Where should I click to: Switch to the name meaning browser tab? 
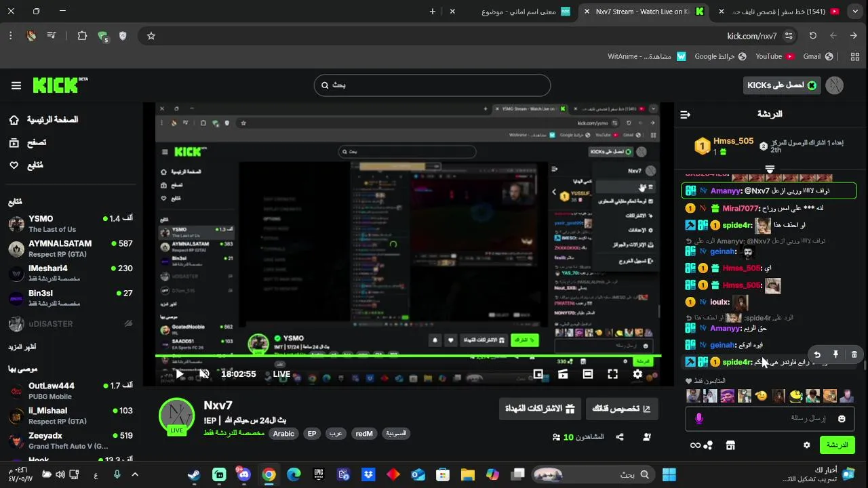click(x=519, y=12)
